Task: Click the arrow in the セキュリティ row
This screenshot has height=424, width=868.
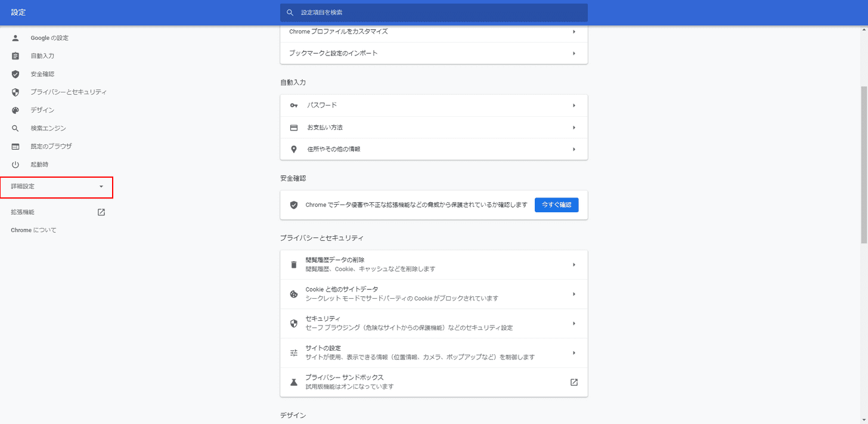Action: pos(574,323)
